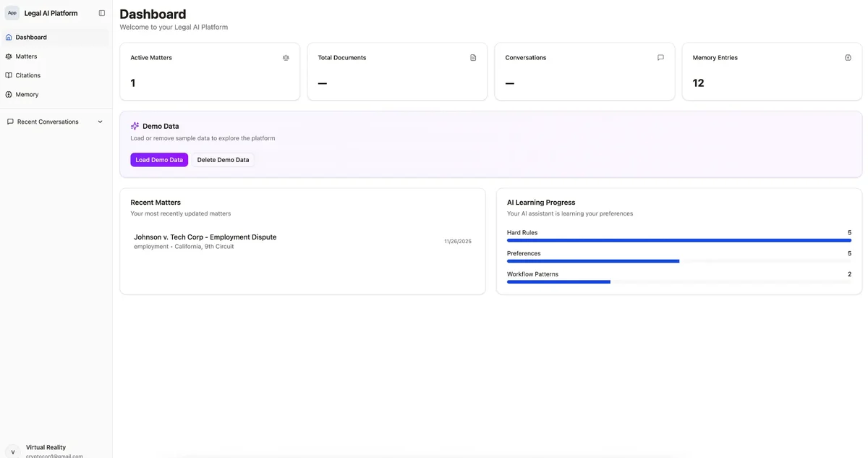The width and height of the screenshot is (868, 458).
Task: Click the Workflow Patterns progress bar
Action: 678,282
